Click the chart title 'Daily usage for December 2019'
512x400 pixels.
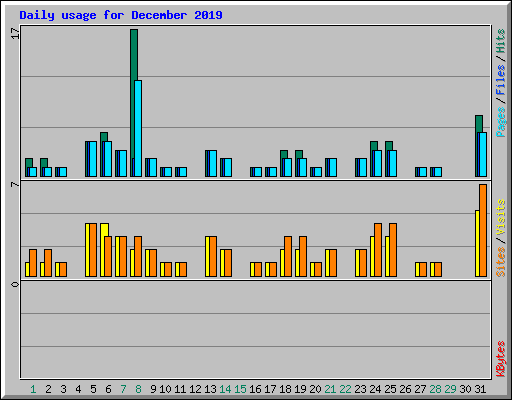tap(121, 15)
